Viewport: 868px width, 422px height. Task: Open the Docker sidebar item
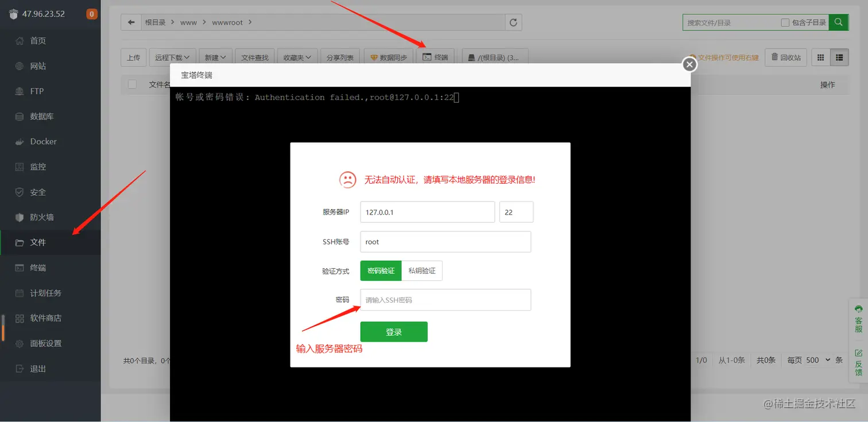point(50,142)
